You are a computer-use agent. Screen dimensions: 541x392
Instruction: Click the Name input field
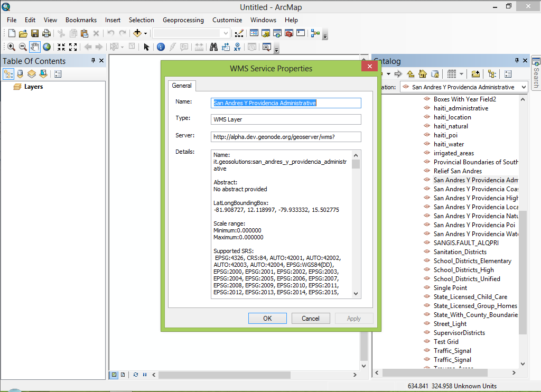coord(286,103)
